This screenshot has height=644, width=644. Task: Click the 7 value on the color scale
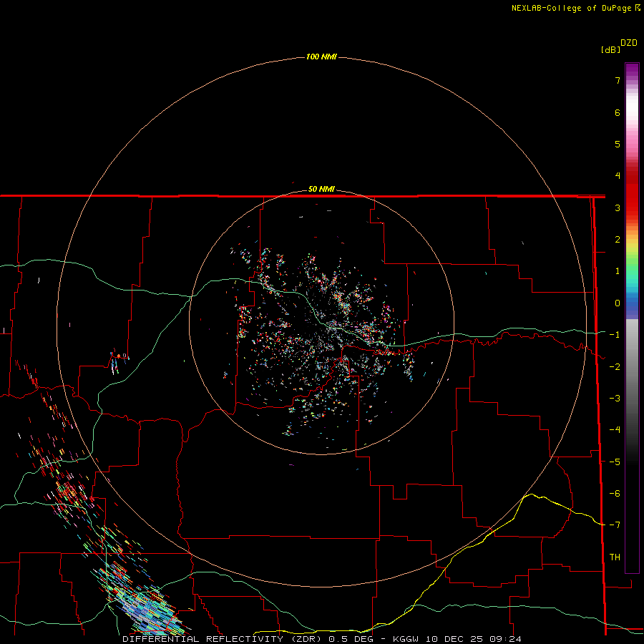tap(618, 81)
